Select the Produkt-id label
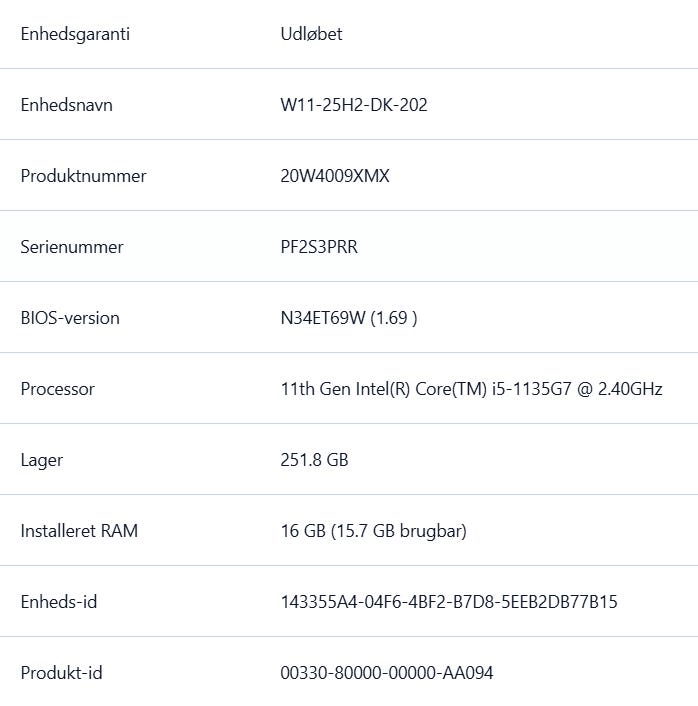This screenshot has width=698, height=706. point(62,673)
